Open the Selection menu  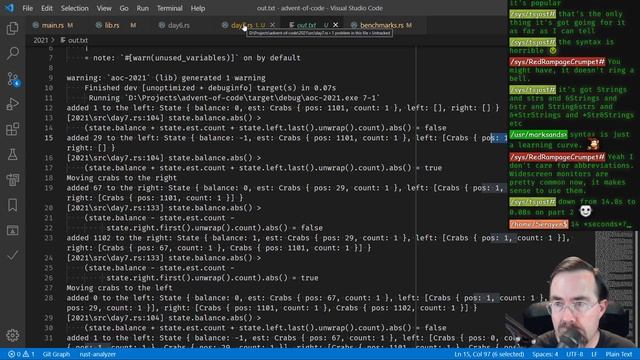[x=75, y=8]
